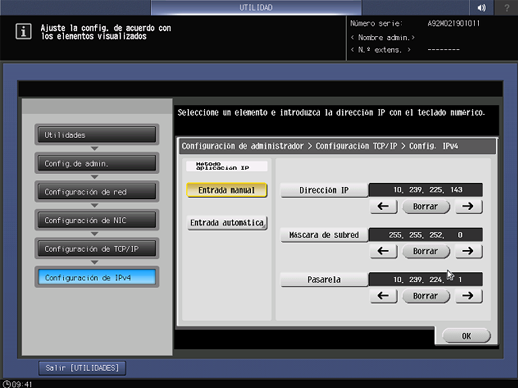Open Configuración de TCP/IP level

[x=97, y=249]
